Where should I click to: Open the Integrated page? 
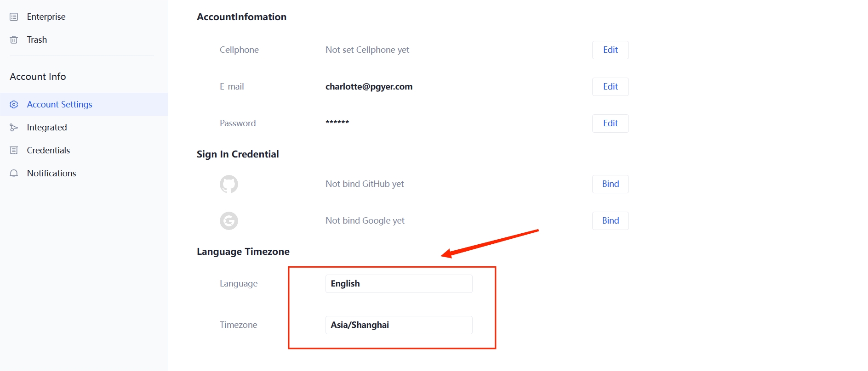pyautogui.click(x=47, y=128)
